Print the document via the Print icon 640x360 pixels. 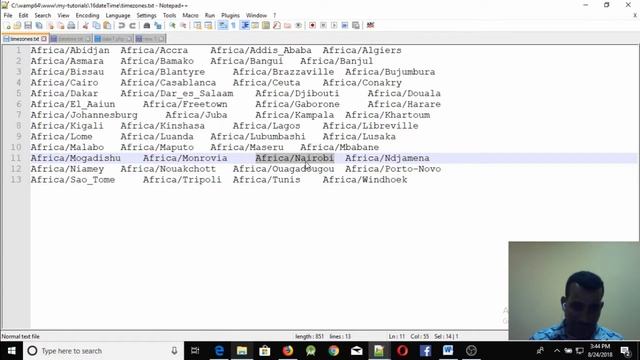(71, 26)
